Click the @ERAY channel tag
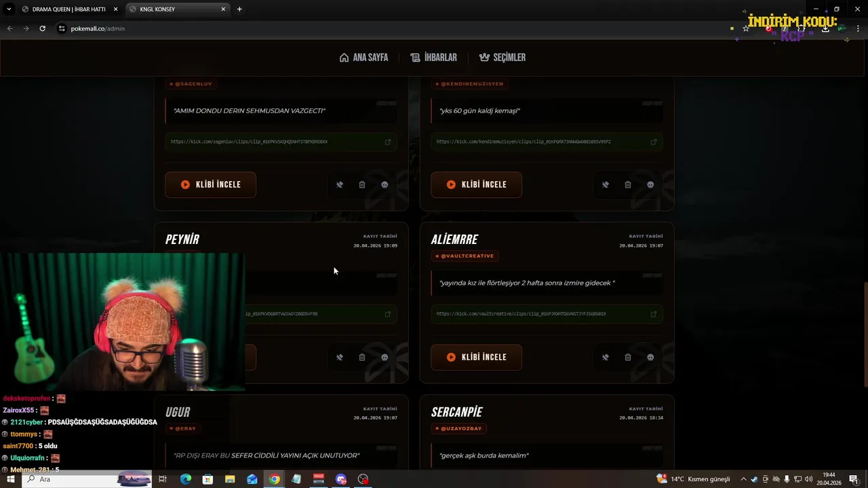Screen dimensions: 868x488 pyautogui.click(x=182, y=428)
